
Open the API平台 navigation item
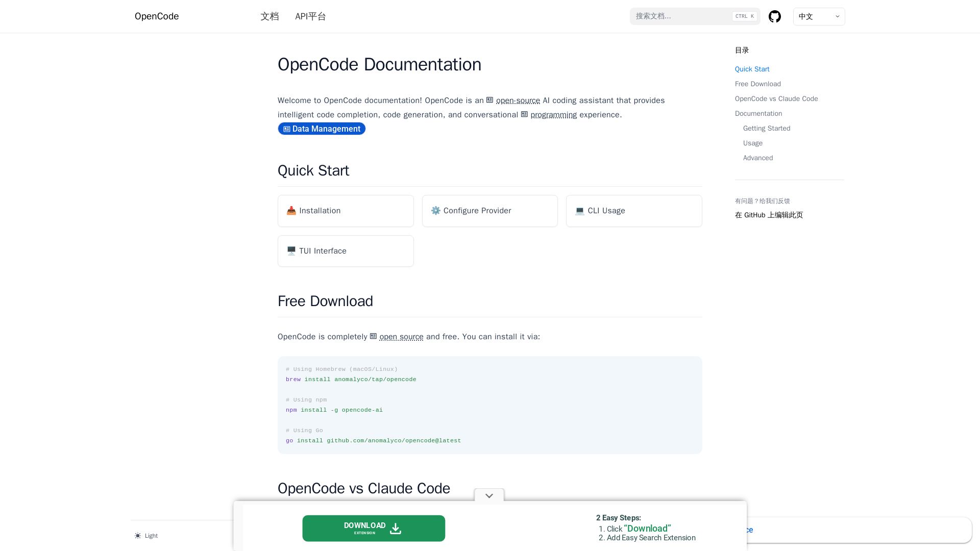coord(310,16)
